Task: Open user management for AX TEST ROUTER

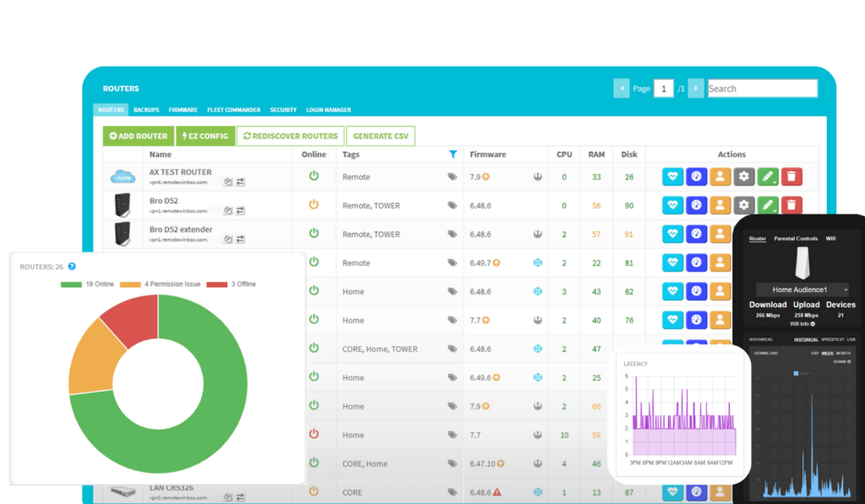Action: 720,176
